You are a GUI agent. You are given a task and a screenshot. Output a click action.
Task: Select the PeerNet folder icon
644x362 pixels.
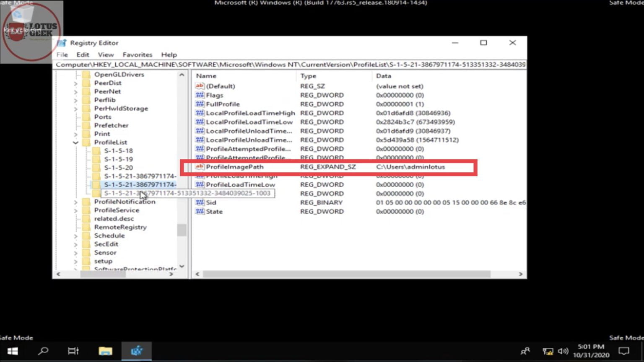[x=86, y=91]
